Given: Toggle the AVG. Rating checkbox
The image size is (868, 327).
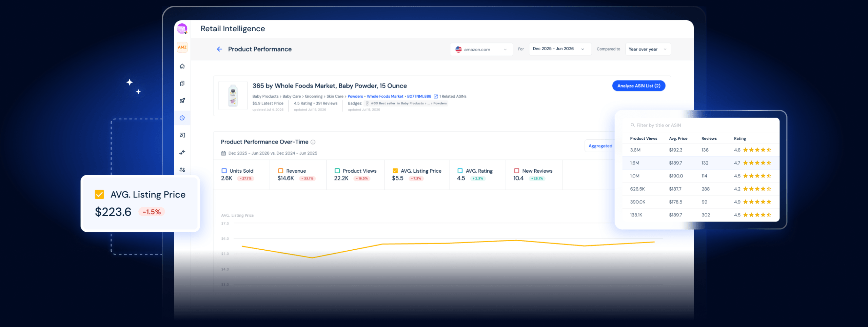Looking at the screenshot, I should tap(460, 171).
